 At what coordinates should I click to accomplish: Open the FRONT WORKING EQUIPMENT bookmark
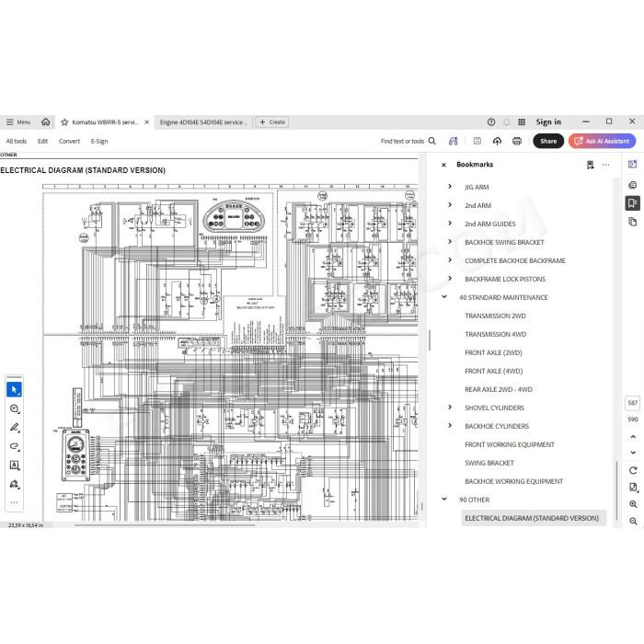click(510, 444)
